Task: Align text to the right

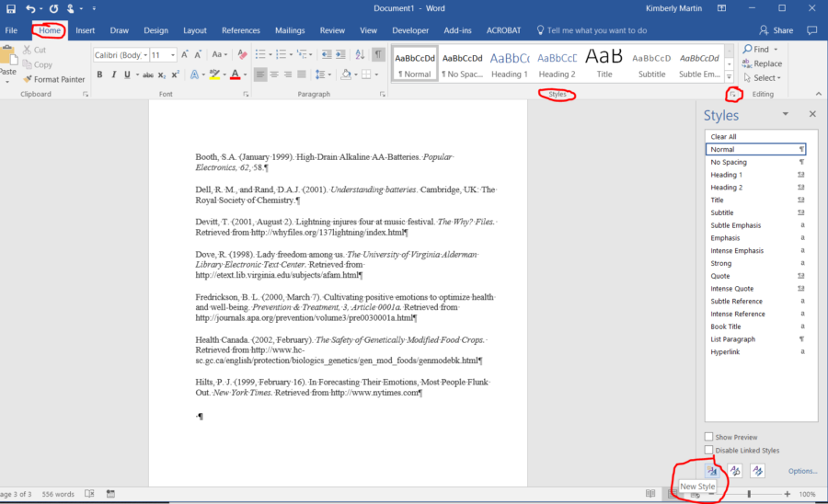Action: tap(288, 74)
